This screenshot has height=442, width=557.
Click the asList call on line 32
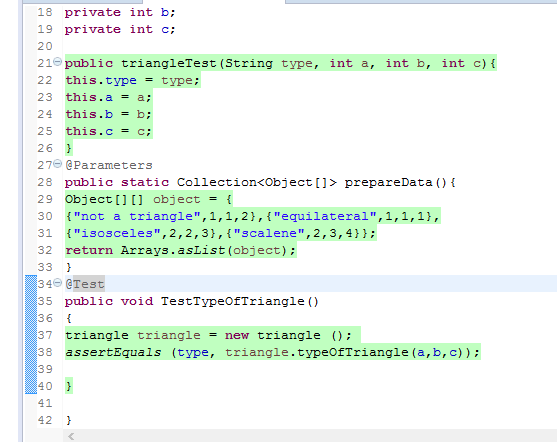(x=201, y=250)
